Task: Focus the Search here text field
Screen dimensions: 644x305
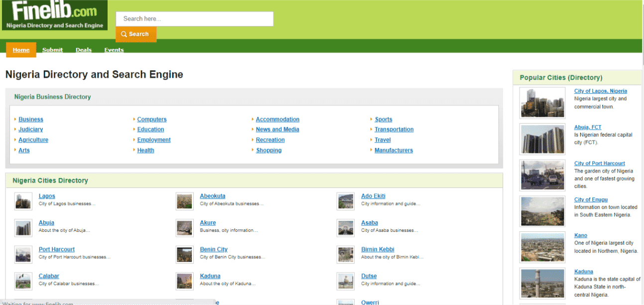Action: 194,19
